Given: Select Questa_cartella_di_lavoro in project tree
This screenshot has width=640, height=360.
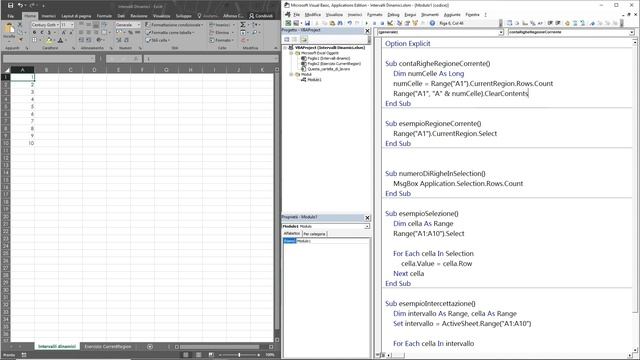Looking at the screenshot, I should click(325, 69).
